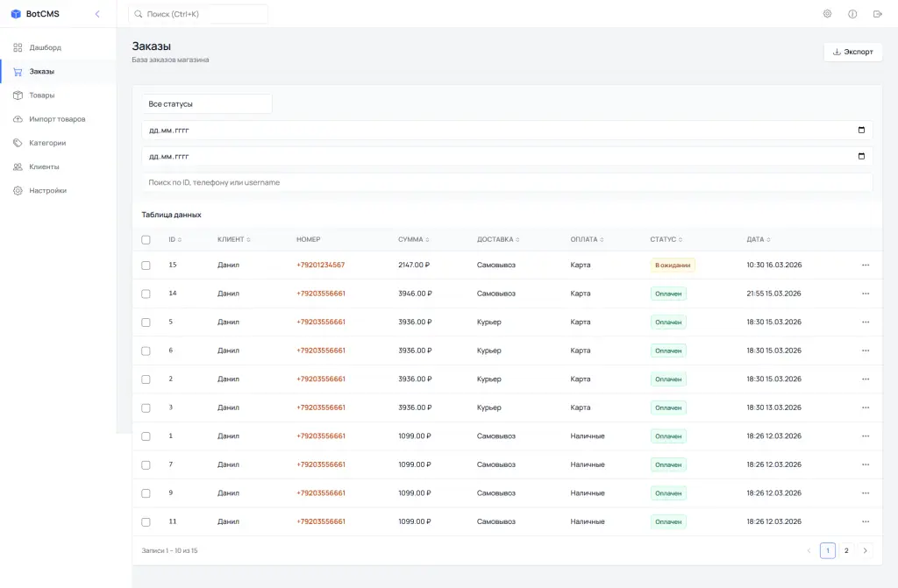Go to Импорт товаров section

pyautogui.click(x=57, y=119)
